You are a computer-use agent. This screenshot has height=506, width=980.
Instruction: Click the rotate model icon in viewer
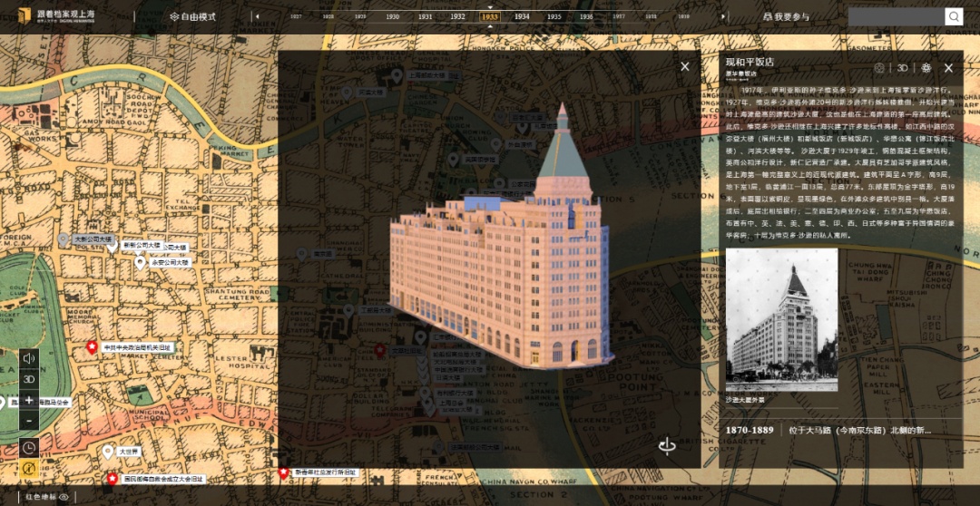click(667, 446)
